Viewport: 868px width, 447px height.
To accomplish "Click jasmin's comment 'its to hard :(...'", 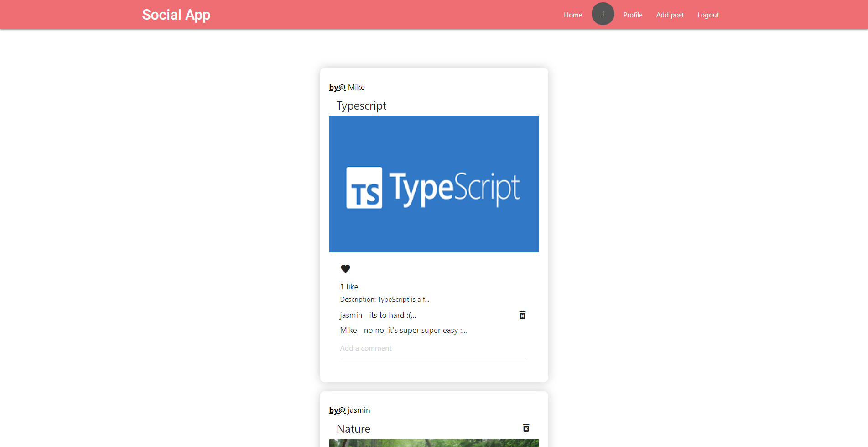I will coord(392,315).
